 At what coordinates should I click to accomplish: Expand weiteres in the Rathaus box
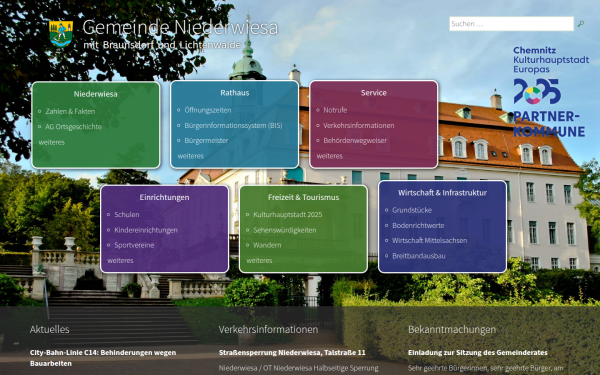(191, 156)
